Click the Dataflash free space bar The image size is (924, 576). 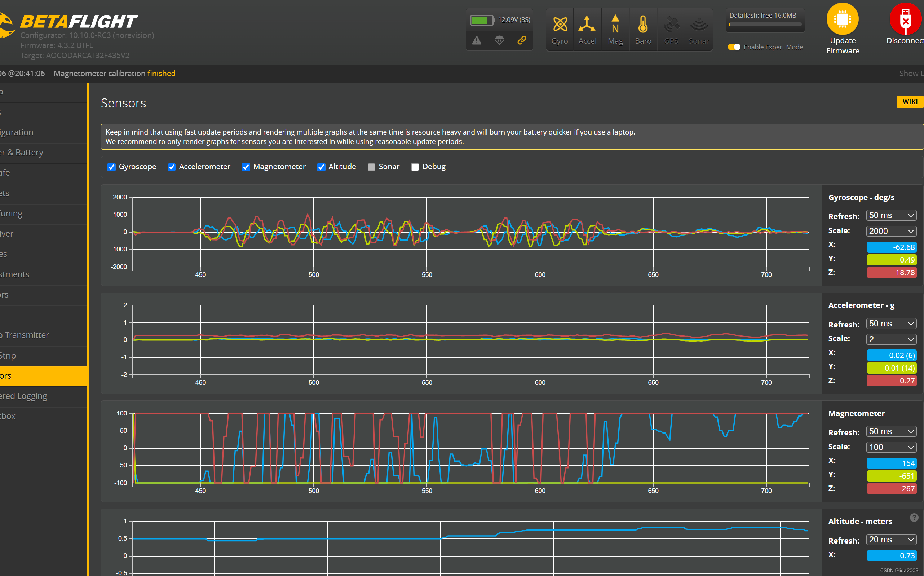pos(765,25)
